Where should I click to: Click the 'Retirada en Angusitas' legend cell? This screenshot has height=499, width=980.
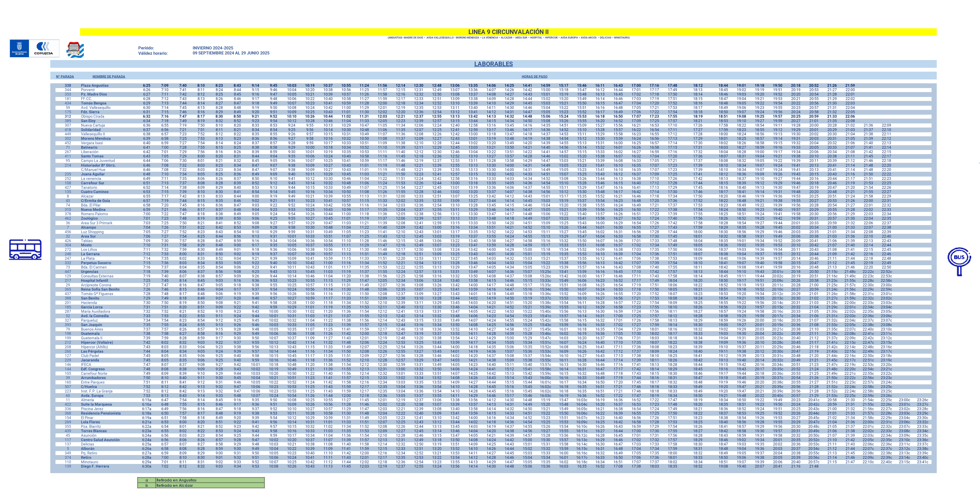click(210, 480)
